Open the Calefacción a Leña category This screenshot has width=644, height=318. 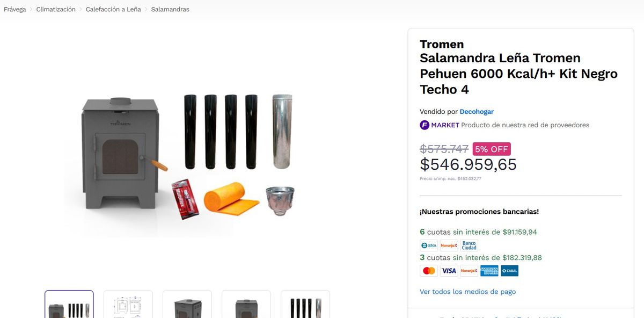pos(112,9)
